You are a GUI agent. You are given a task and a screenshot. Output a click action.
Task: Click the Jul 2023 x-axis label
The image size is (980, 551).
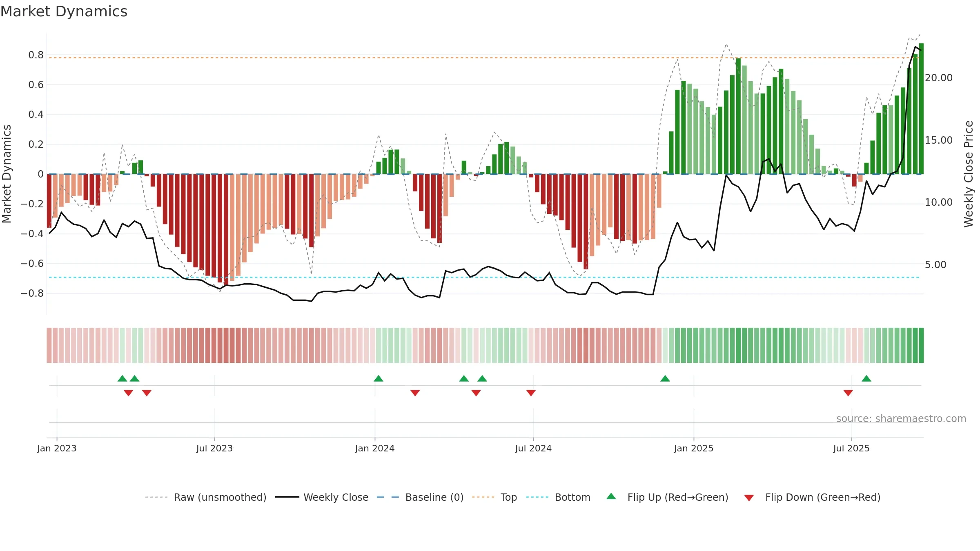[x=214, y=448]
